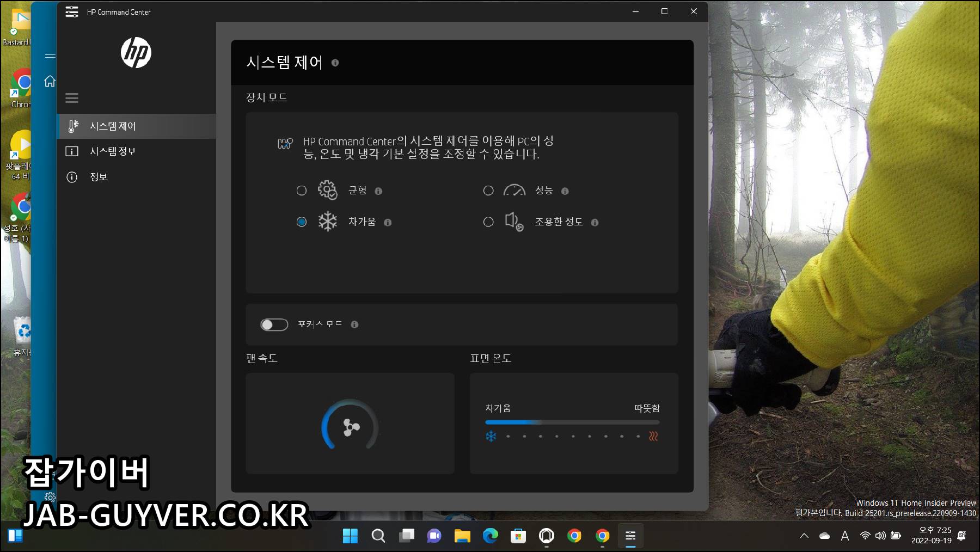Click the HP logo at top of sidebar
Screen dimensions: 980x552
pos(137,53)
